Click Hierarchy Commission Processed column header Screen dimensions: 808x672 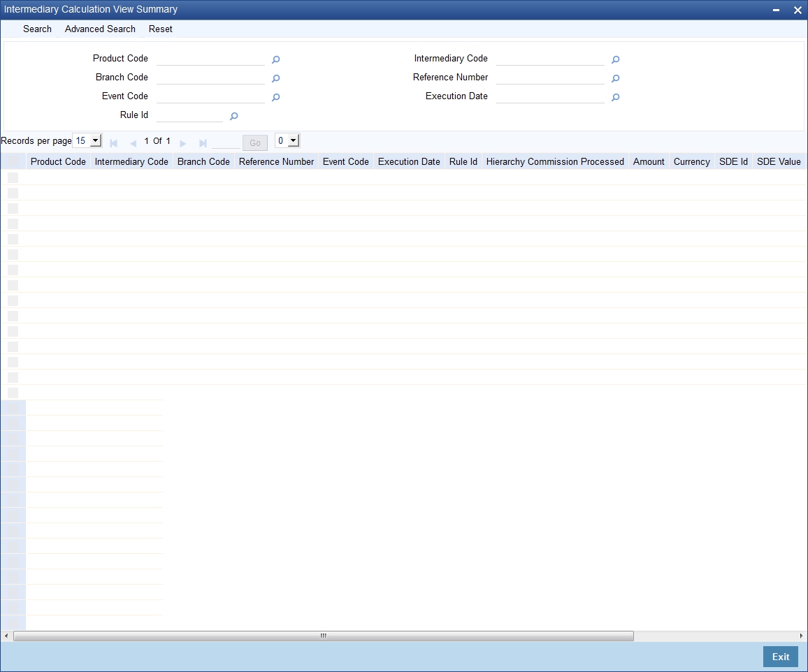point(555,161)
